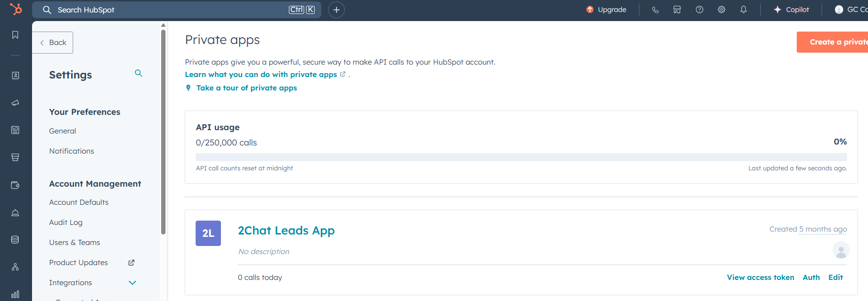Open the calling phone icon

655,10
